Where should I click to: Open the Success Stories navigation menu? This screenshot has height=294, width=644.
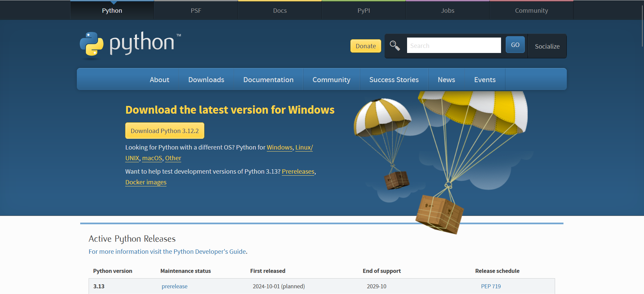[x=394, y=79]
